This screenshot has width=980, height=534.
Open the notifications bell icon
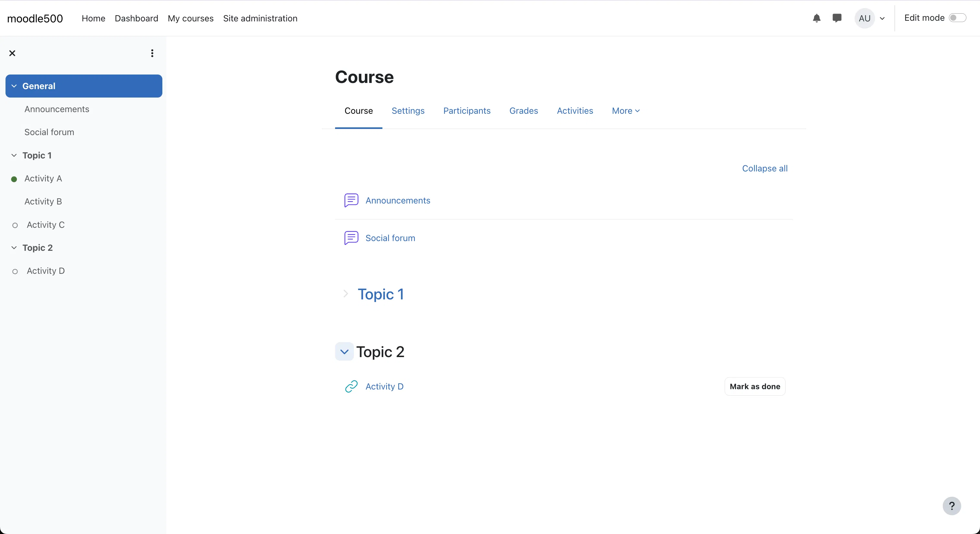click(816, 18)
